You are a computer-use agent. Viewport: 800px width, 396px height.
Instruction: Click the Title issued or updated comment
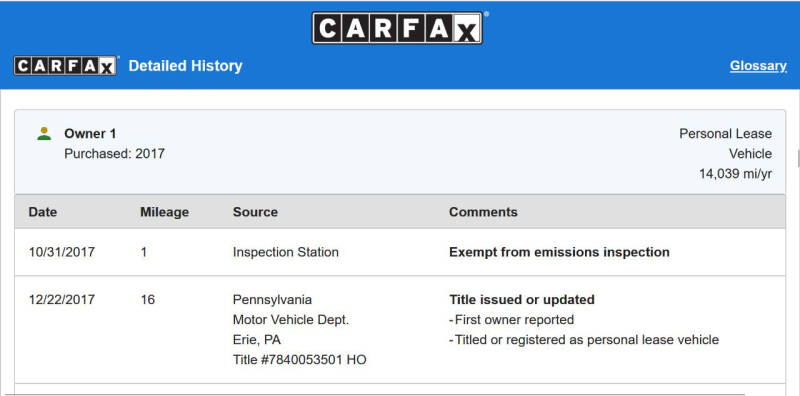(522, 299)
